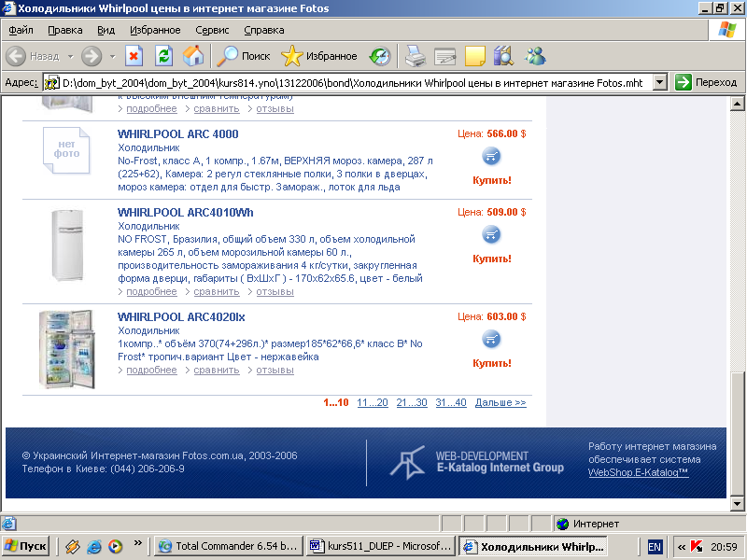
Task: Click the yellow note Discuss icon
Action: (474, 56)
